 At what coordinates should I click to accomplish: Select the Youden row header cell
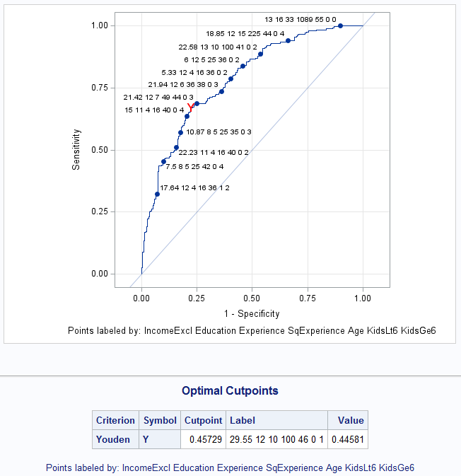pyautogui.click(x=113, y=439)
